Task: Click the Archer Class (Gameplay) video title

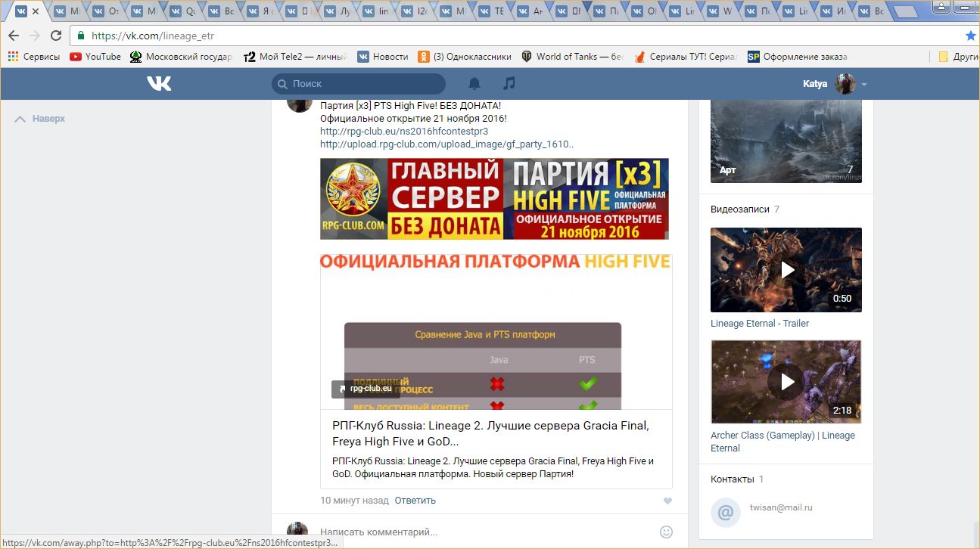Action: coord(782,442)
